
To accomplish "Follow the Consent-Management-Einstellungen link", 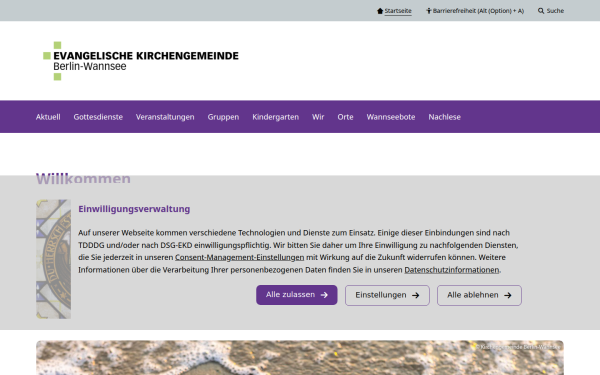I will [240, 258].
